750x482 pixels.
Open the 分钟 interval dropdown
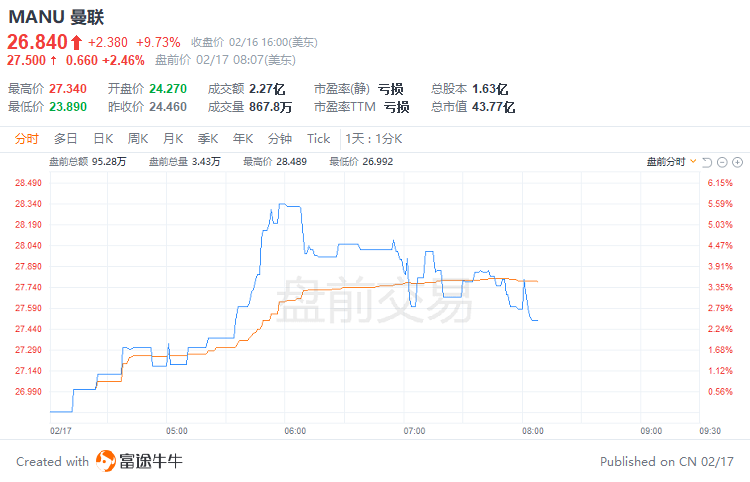pyautogui.click(x=279, y=139)
